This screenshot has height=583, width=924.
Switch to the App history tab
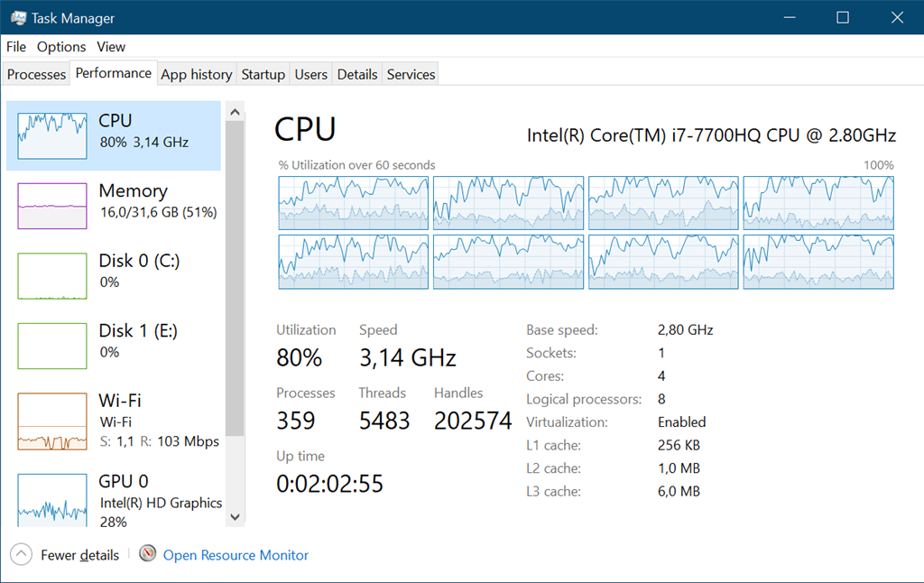tap(196, 75)
